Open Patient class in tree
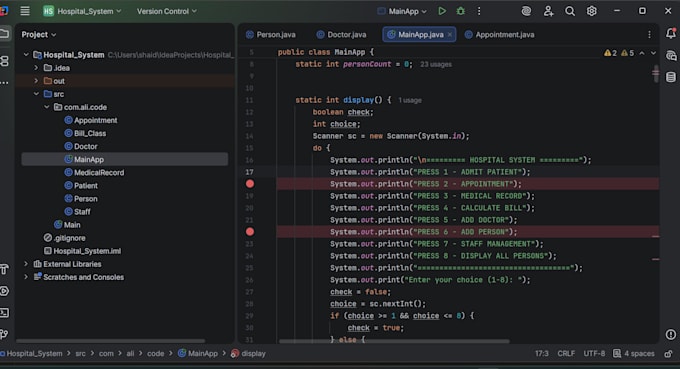Image resolution: width=680 pixels, height=369 pixels. pyautogui.click(x=81, y=186)
